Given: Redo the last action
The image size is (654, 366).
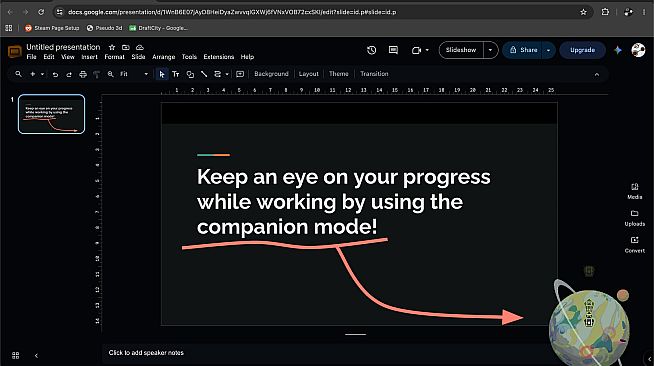Looking at the screenshot, I should (x=69, y=74).
